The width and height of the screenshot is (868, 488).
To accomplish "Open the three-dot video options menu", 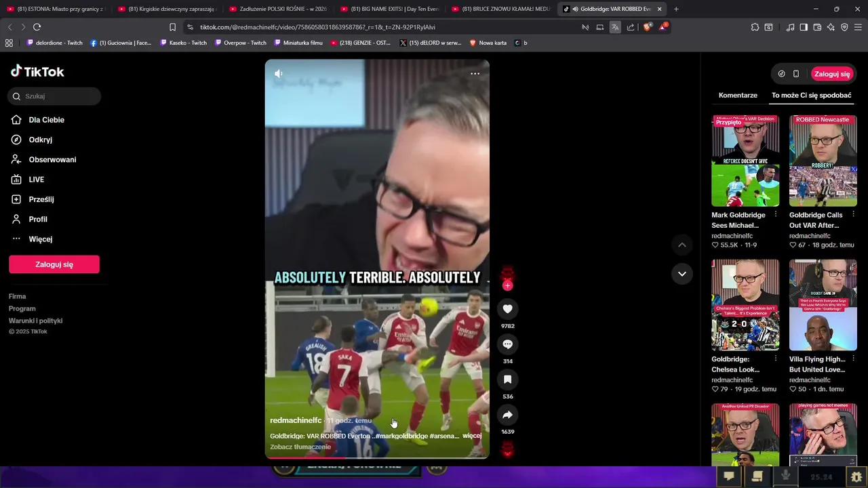I will (x=475, y=73).
